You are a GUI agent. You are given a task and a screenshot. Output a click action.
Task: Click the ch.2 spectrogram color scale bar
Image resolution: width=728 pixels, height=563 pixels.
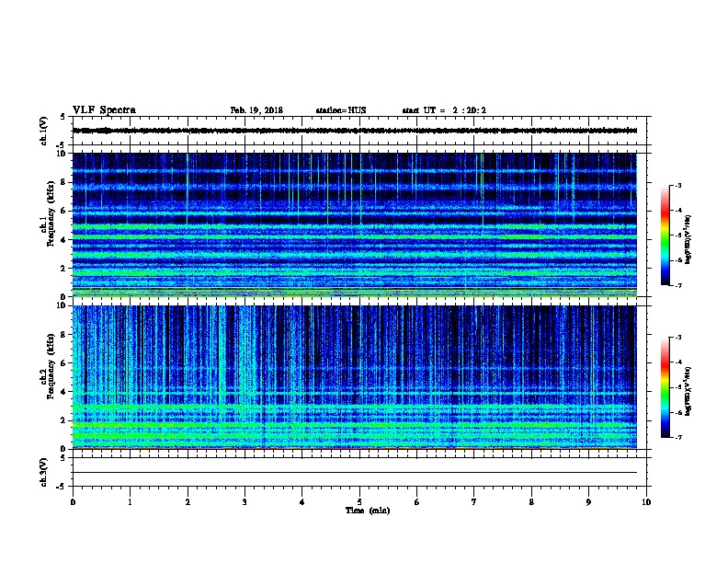click(665, 387)
